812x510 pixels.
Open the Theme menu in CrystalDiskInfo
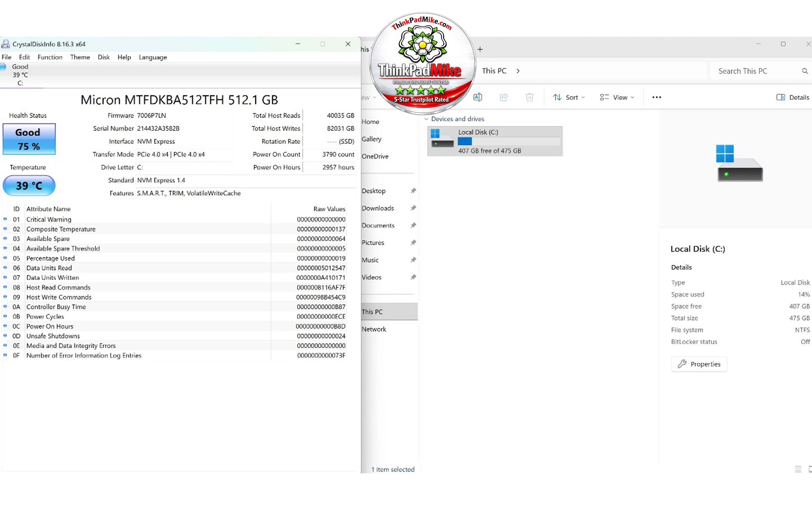tap(80, 57)
